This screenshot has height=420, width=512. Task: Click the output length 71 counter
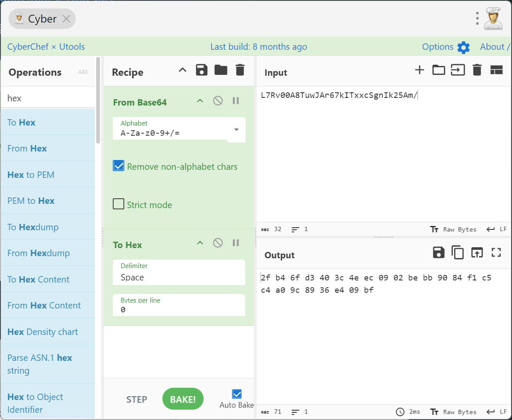point(271,412)
